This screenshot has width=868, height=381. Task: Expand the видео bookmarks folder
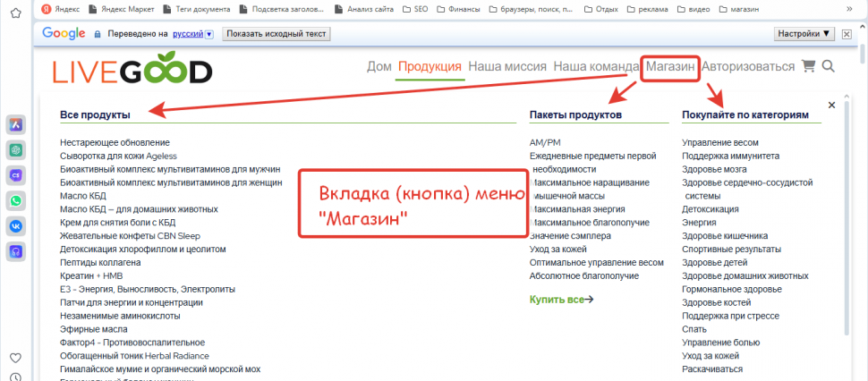(x=694, y=9)
